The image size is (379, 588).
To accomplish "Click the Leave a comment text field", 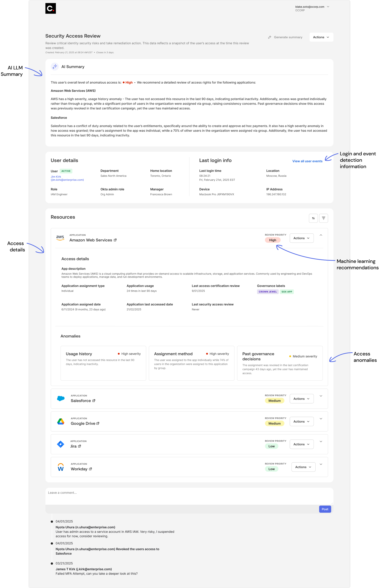I will tap(189, 496).
